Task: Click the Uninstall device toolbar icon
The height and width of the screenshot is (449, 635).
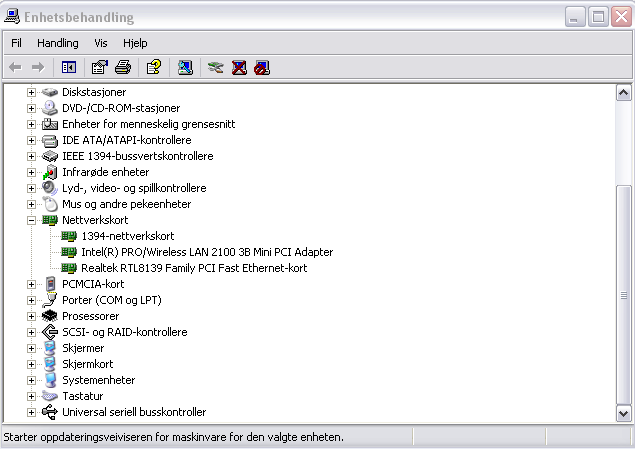Action: [239, 67]
